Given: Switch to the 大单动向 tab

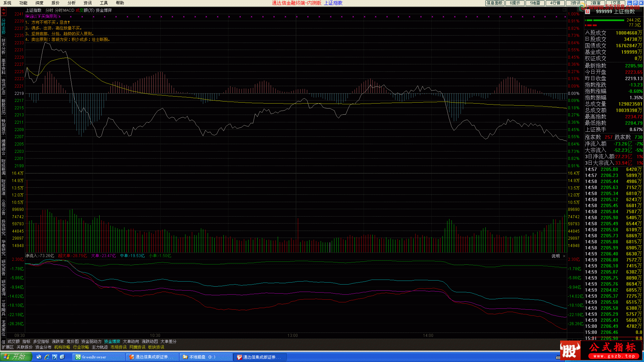Looking at the screenshot, I should (x=131, y=342).
